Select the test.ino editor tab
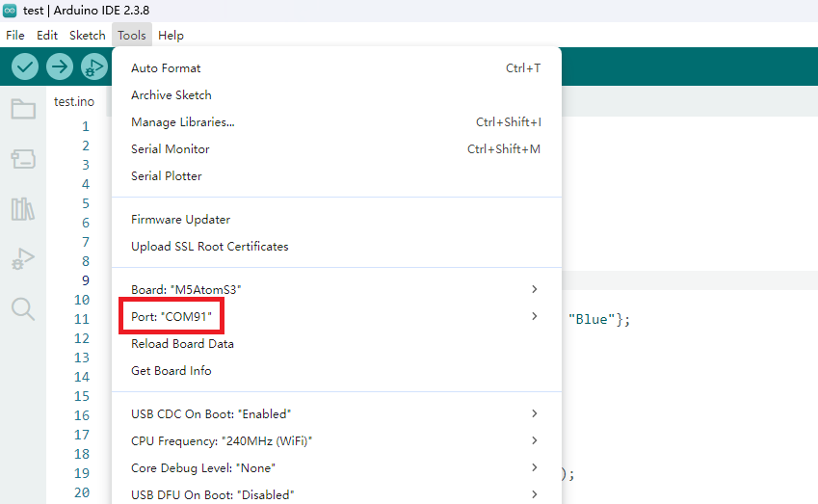 (x=74, y=101)
